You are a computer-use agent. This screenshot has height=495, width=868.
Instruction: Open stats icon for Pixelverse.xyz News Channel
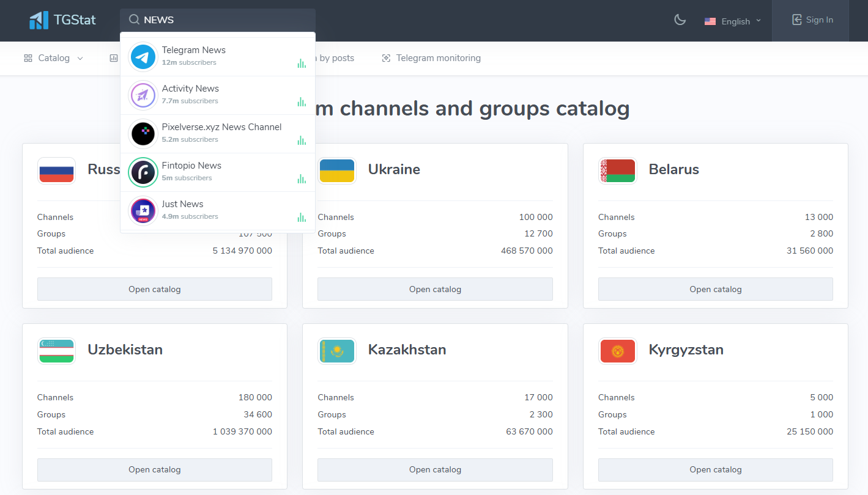point(302,140)
